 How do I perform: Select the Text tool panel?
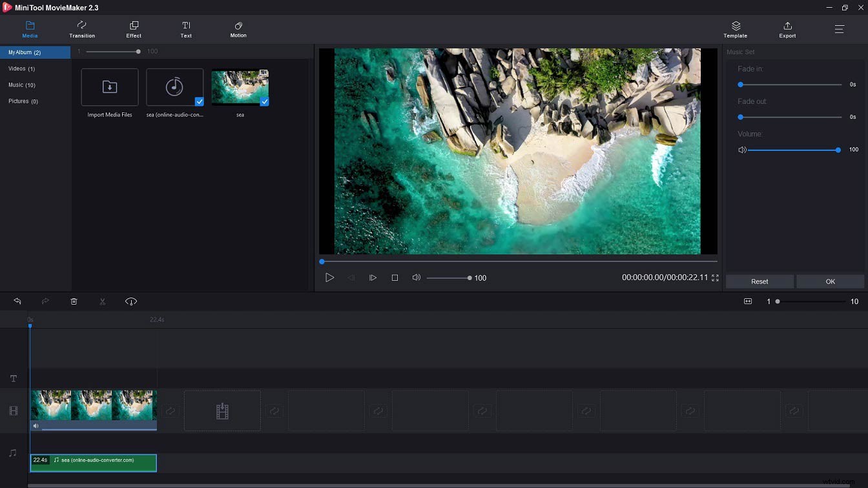[x=186, y=28]
